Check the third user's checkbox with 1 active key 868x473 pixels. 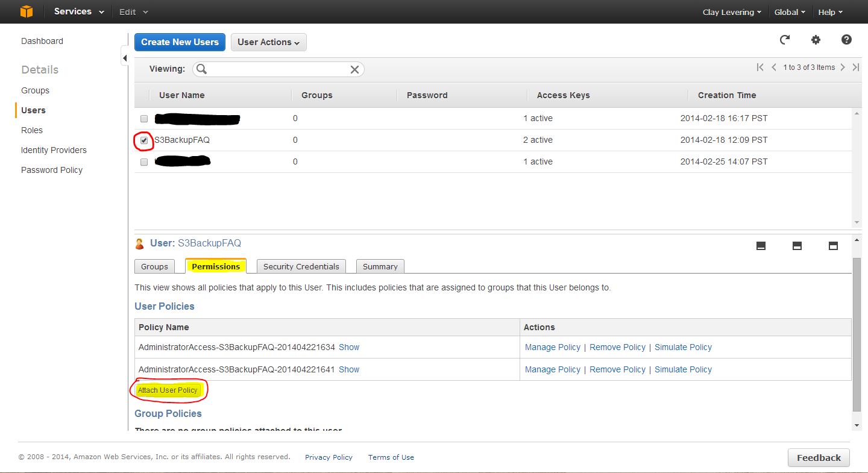pos(144,162)
